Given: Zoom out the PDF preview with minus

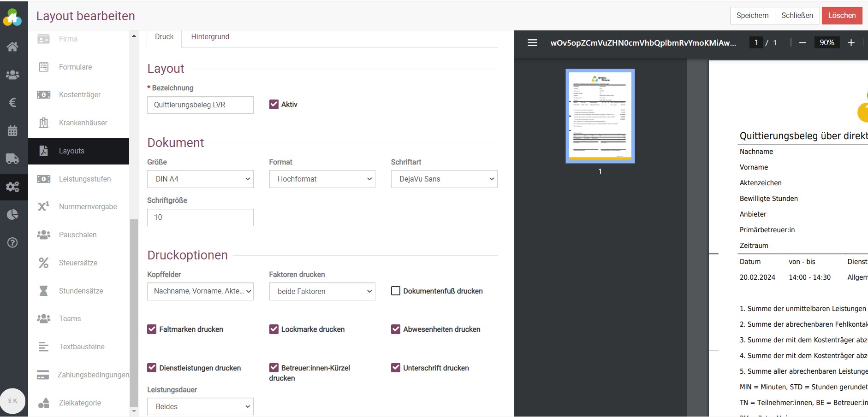Looking at the screenshot, I should (803, 43).
